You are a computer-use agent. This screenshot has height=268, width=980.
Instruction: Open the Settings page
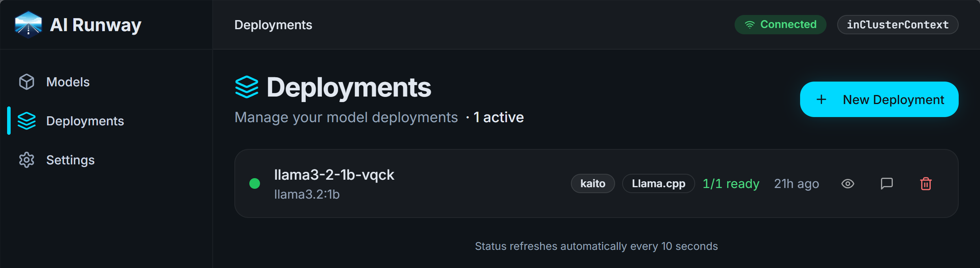click(x=70, y=160)
